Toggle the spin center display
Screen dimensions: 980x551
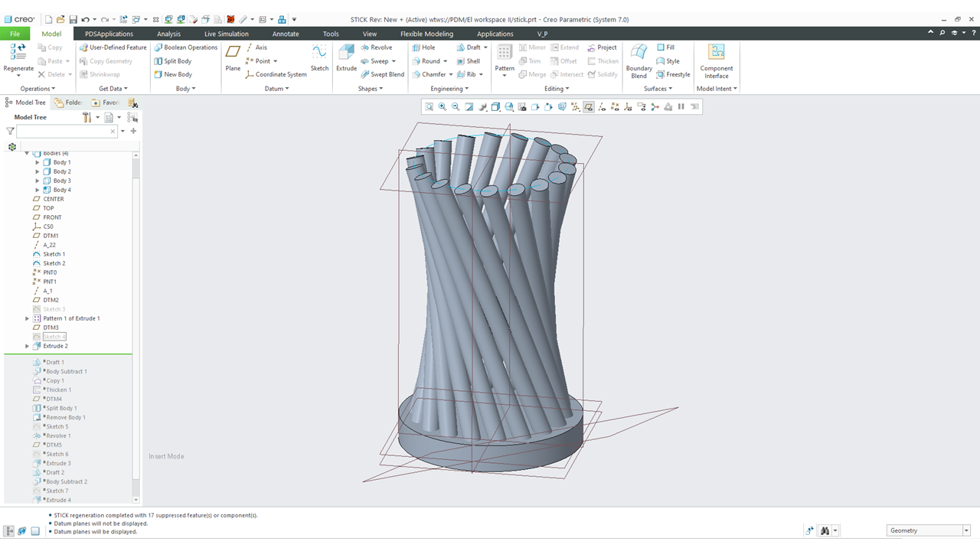655,107
